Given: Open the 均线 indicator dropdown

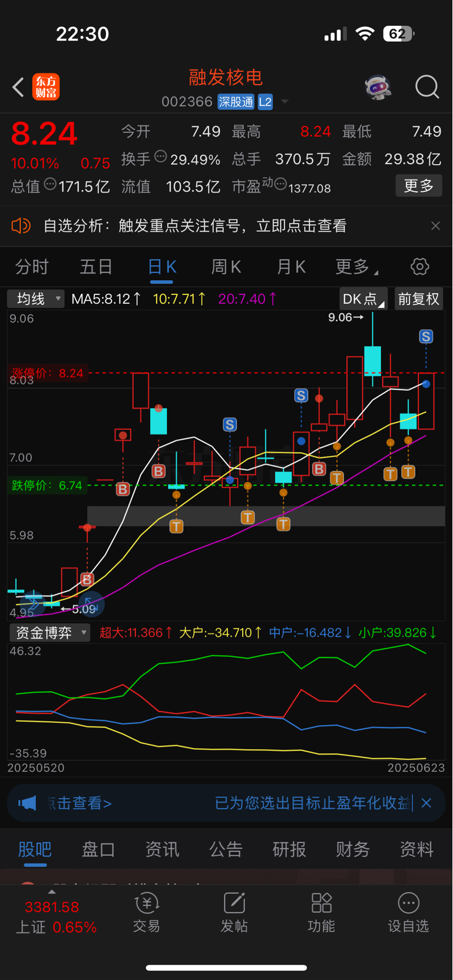Looking at the screenshot, I should pyautogui.click(x=36, y=299).
